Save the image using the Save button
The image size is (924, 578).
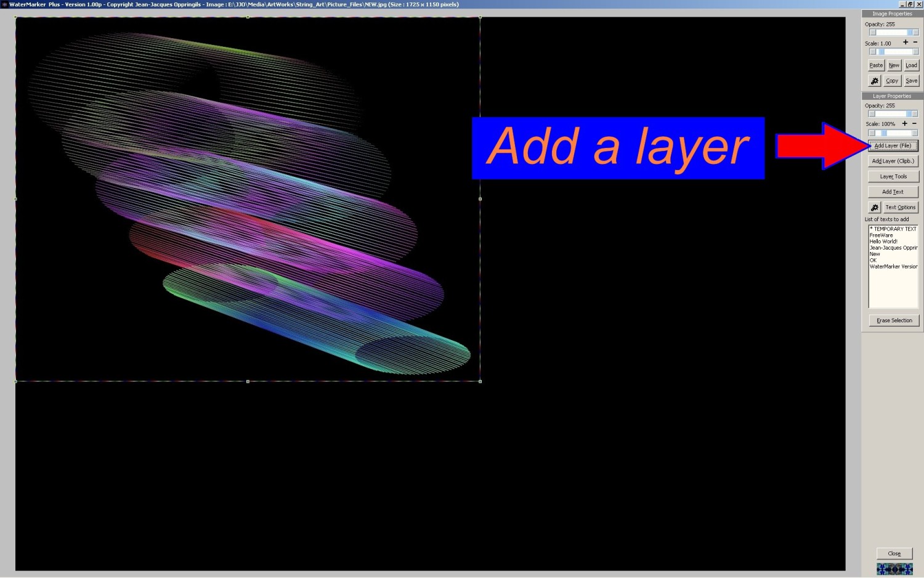[x=911, y=81]
